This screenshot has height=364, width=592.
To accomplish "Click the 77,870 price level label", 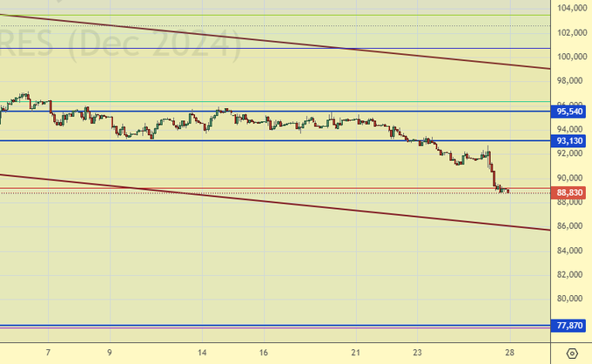I will (x=570, y=326).
